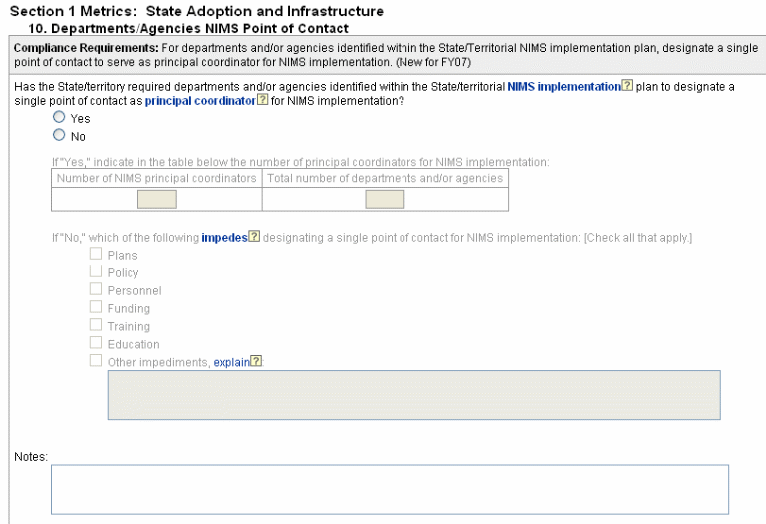
Task: Check the Plans checkbox
Action: tap(96, 254)
